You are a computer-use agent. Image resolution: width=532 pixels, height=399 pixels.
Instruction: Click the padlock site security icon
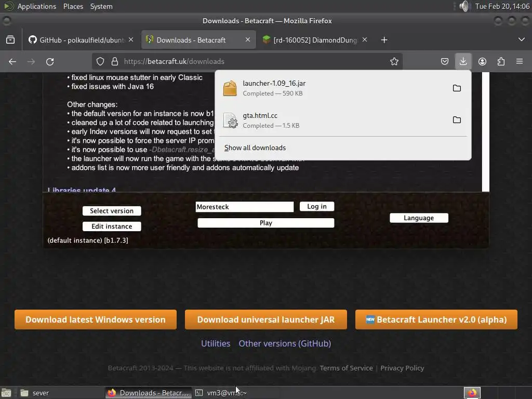(115, 61)
